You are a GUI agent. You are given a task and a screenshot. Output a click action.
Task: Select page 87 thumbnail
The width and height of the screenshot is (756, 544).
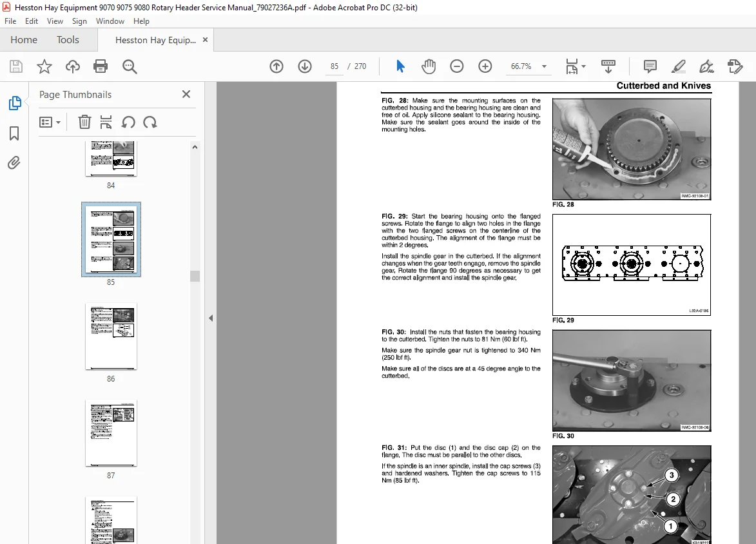click(x=111, y=433)
